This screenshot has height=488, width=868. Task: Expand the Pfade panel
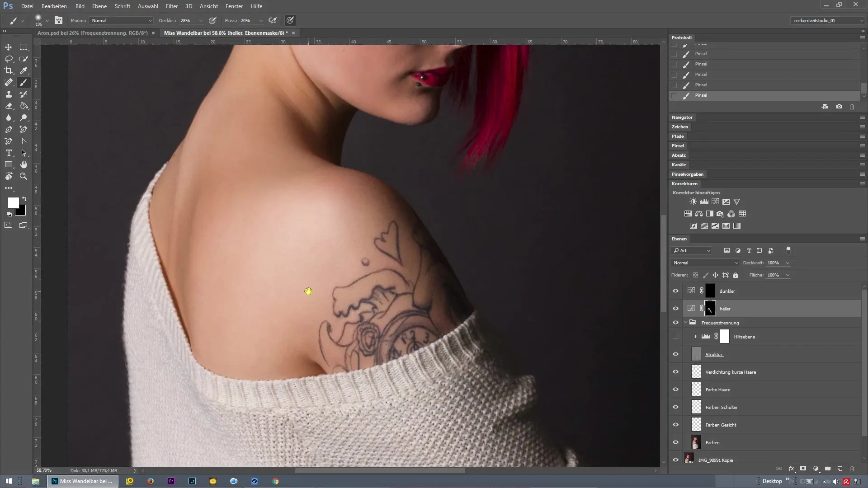point(678,136)
